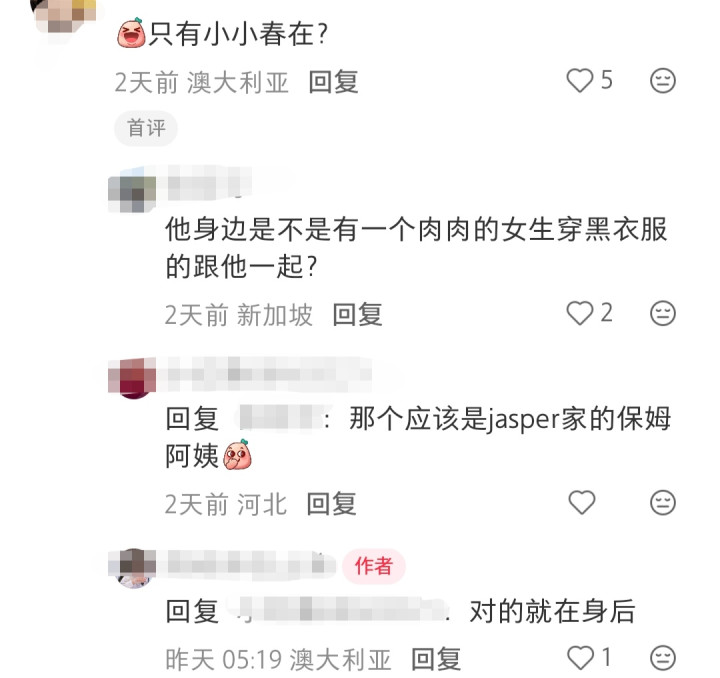The height and width of the screenshot is (678, 720).
Task: Open the author's avatar profile
Action: (133, 567)
